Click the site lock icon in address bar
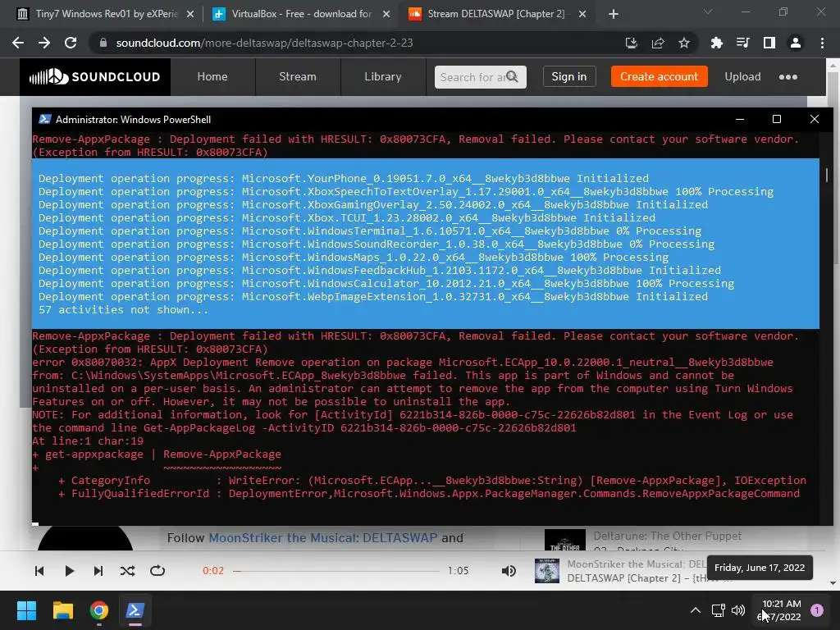Screen dimensions: 840x630 click(103, 43)
